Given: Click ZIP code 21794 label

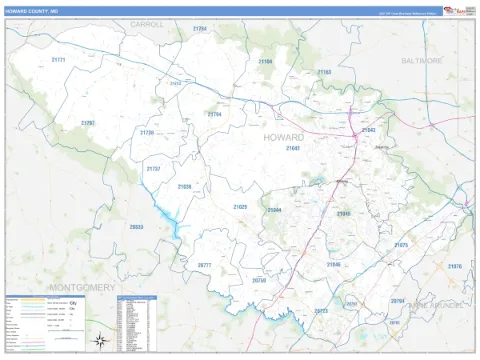Looking at the screenshot, I should click(x=215, y=114).
